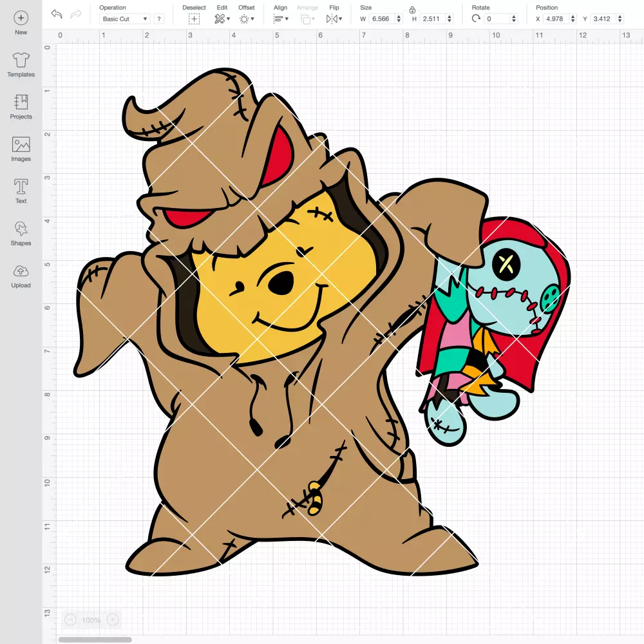Viewport: 644px width, 644px height.
Task: Zoom in with the plus button
Action: click(113, 620)
